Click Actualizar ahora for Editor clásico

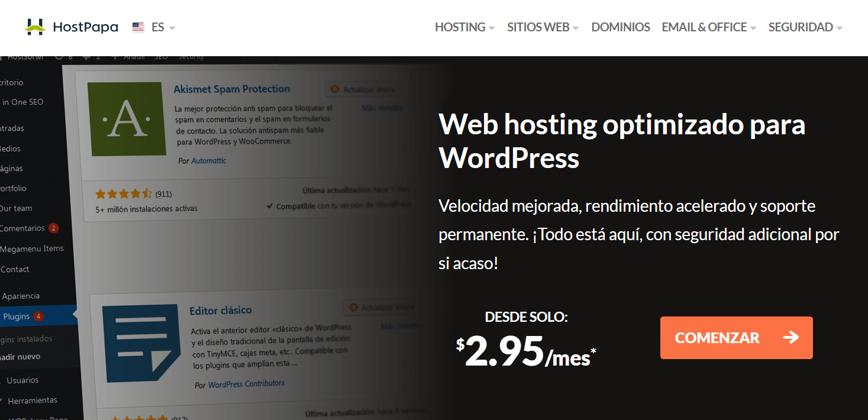(x=380, y=308)
